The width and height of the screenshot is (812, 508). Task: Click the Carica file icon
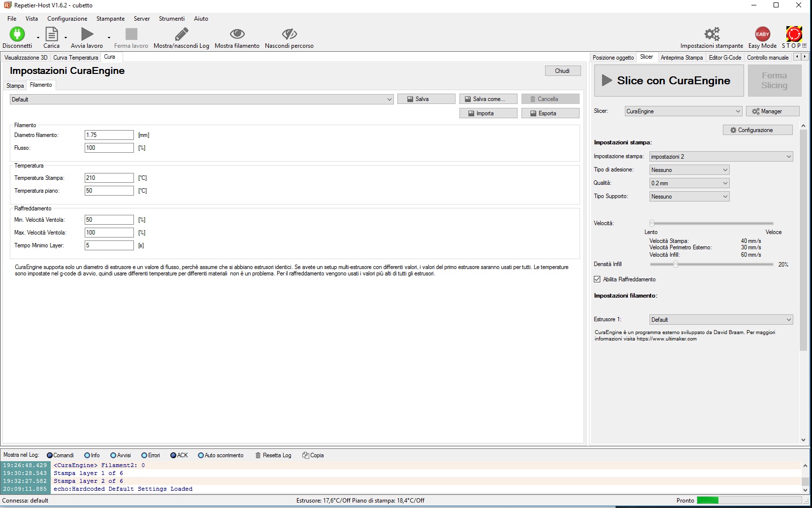[51, 34]
